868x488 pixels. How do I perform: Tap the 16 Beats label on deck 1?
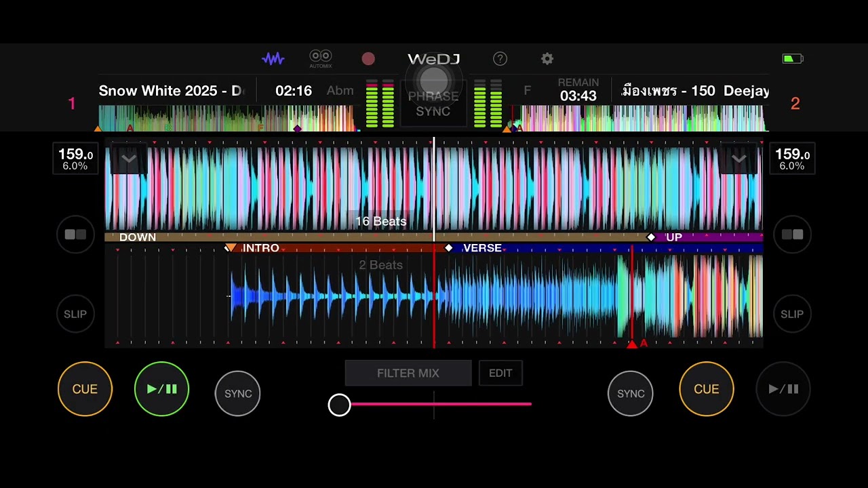(x=381, y=222)
